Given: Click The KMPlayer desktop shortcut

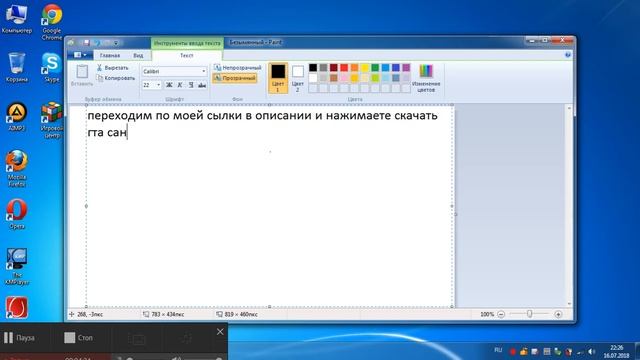Looking at the screenshot, I should 17,266.
